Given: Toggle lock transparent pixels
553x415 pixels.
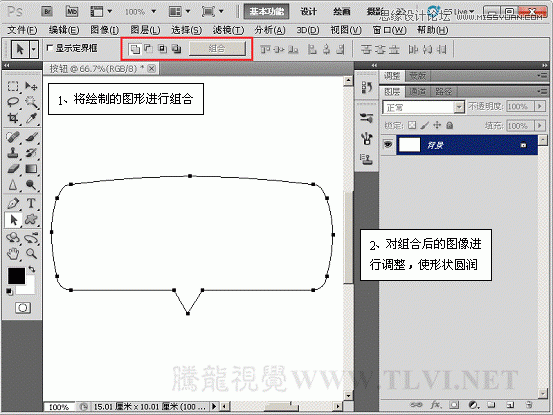Looking at the screenshot, I should 412,125.
